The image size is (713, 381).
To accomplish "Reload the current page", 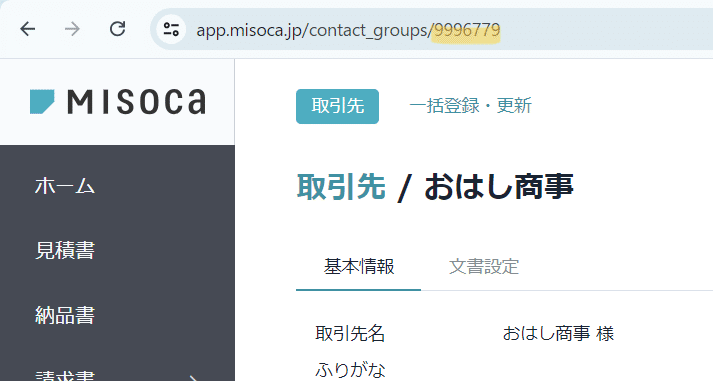I will click(x=117, y=29).
